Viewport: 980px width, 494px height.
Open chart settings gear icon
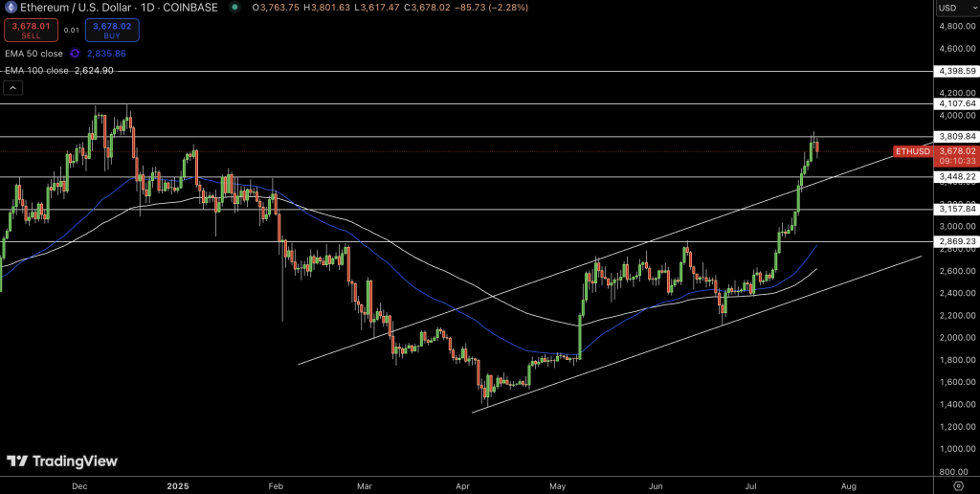958,486
